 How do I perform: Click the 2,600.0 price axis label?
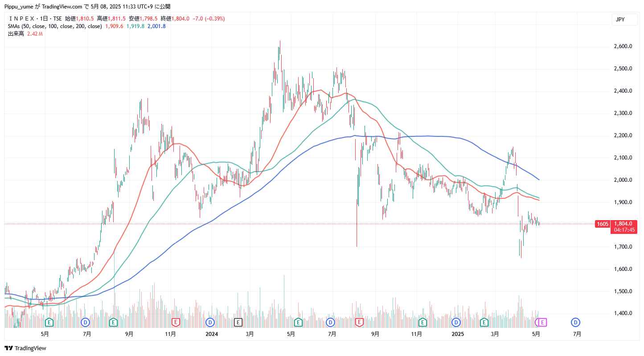[623, 46]
